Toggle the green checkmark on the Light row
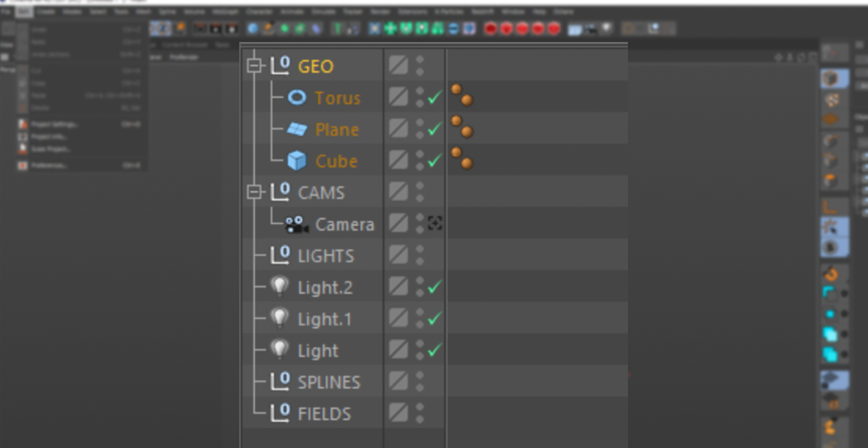 pos(435,350)
